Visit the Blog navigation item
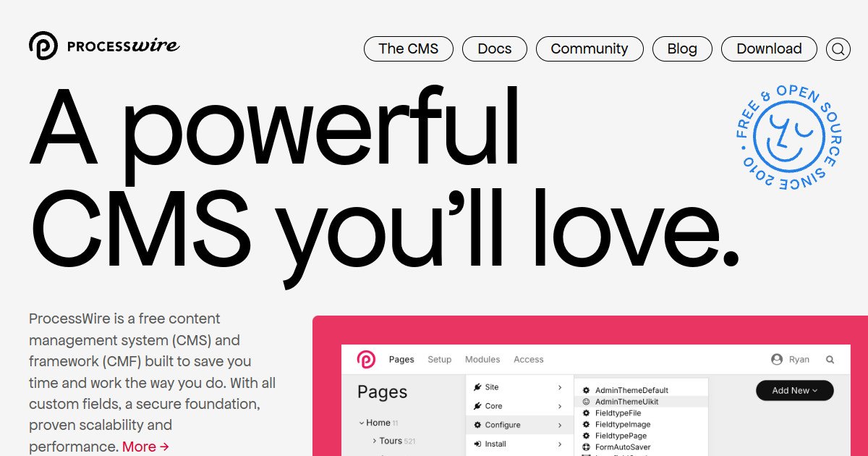The image size is (868, 456). pyautogui.click(x=682, y=49)
